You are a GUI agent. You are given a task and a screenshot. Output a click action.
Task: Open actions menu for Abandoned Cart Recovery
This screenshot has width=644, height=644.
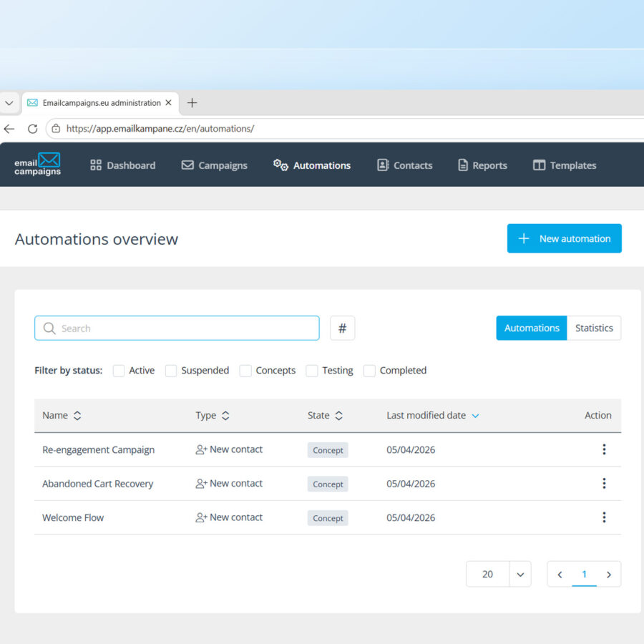point(604,484)
